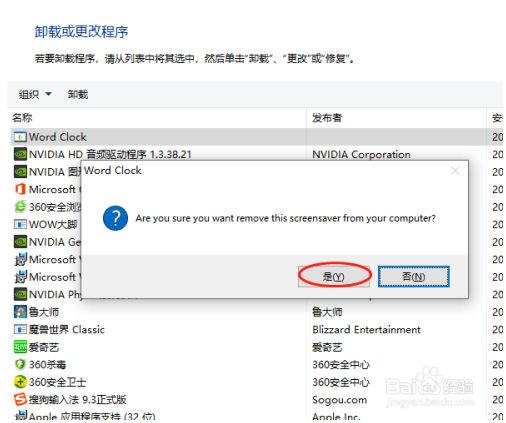This screenshot has height=423, width=506.
Task: Click the 搜狗输入法 icon
Action: click(x=20, y=399)
